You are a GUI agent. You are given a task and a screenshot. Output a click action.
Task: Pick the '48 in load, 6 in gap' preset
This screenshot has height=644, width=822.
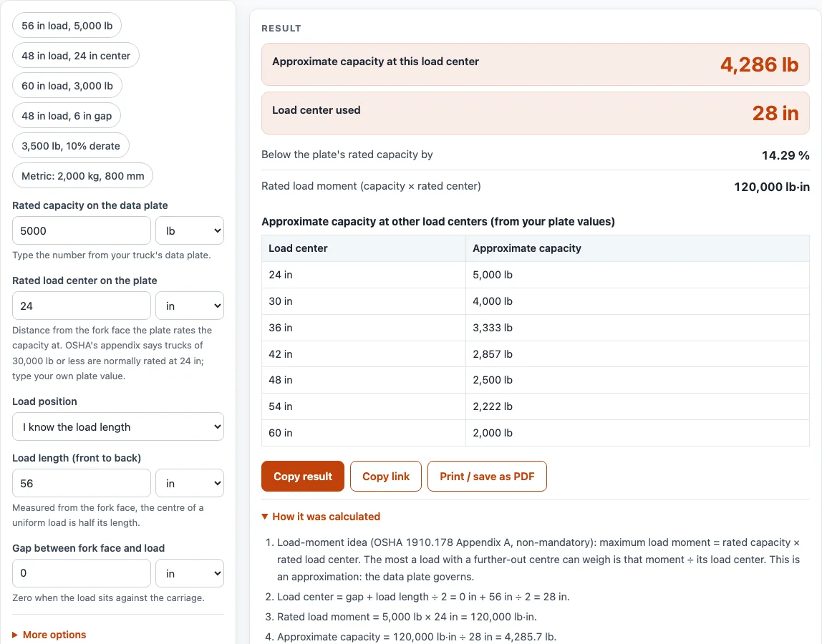point(67,116)
